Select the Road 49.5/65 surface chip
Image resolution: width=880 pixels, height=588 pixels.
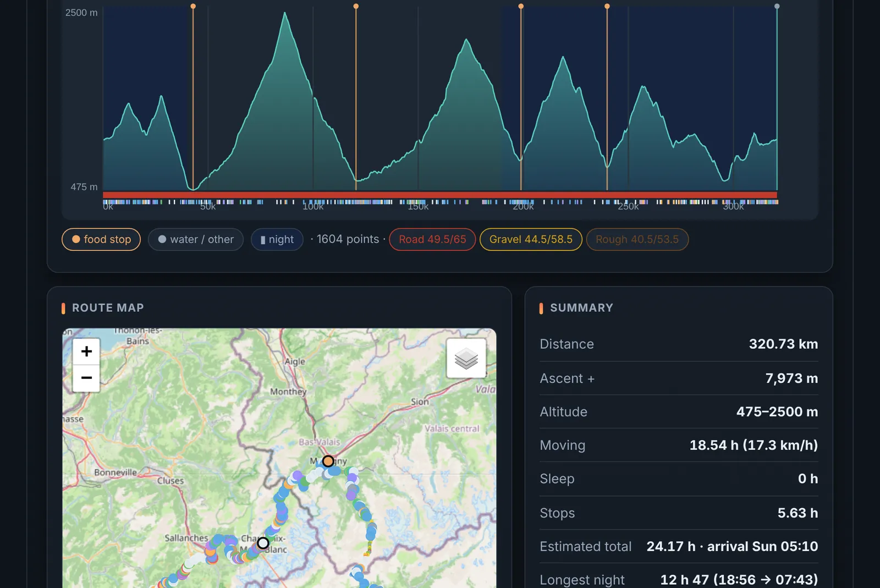tap(432, 239)
